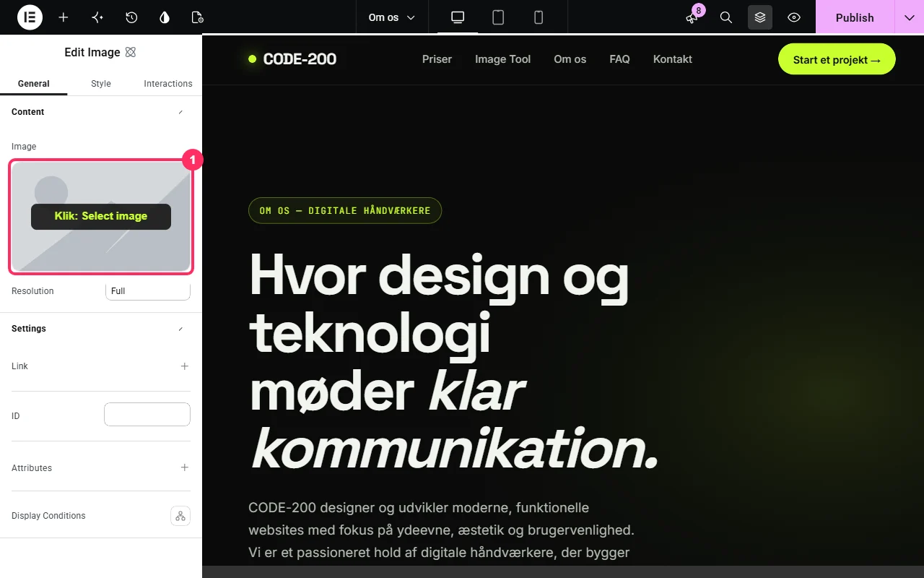Open the Resolution dropdown showing Full
This screenshot has height=578, width=924.
click(148, 291)
